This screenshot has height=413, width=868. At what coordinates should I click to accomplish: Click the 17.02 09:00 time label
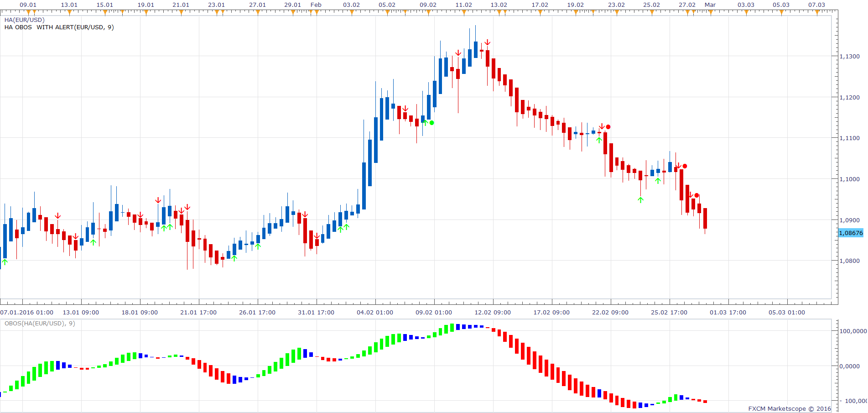pos(551,313)
